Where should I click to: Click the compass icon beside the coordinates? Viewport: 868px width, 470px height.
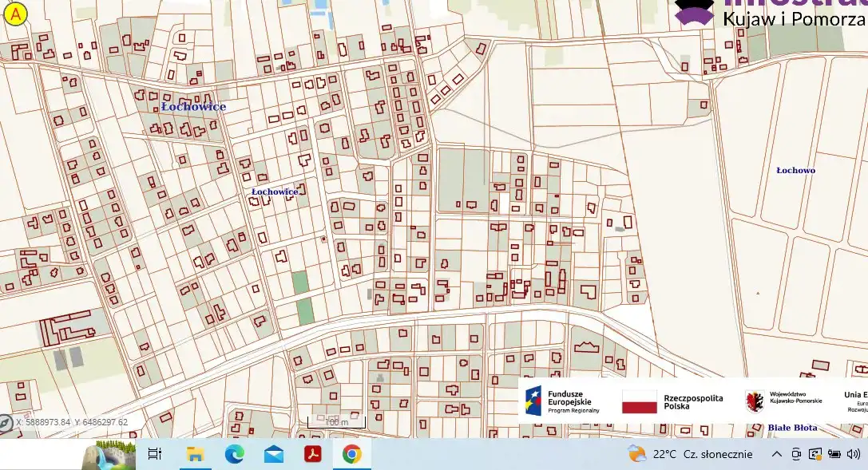tap(6, 424)
